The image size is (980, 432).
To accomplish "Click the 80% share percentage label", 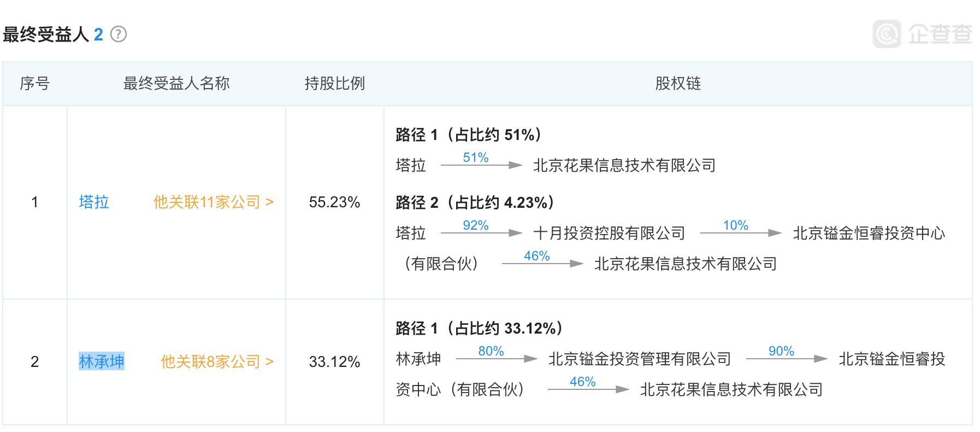I will click(x=491, y=352).
